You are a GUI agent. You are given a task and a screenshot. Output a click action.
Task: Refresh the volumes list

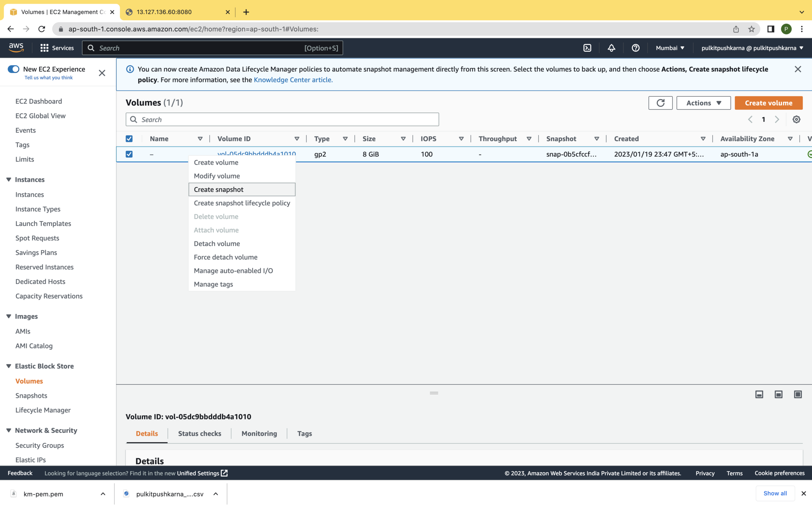660,103
